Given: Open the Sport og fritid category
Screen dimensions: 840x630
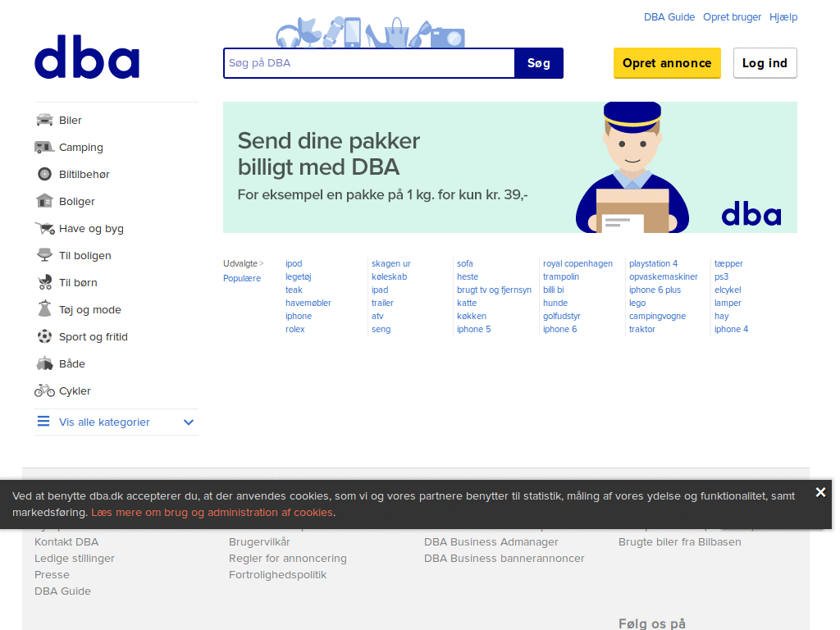Looking at the screenshot, I should [x=94, y=336].
